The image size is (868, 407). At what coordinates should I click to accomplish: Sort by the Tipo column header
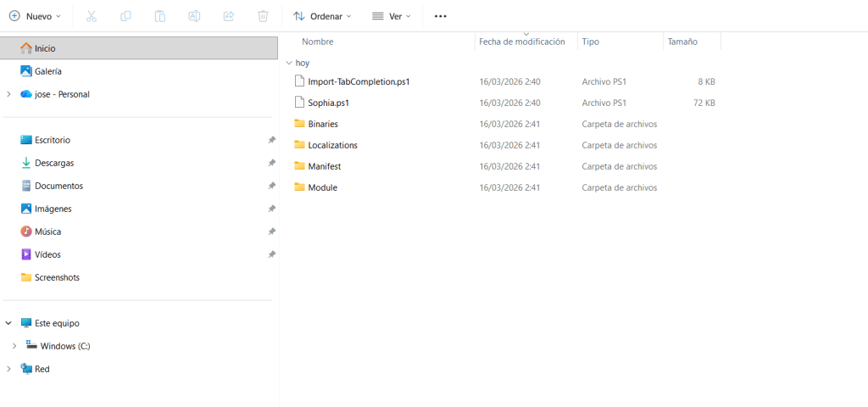[590, 42]
